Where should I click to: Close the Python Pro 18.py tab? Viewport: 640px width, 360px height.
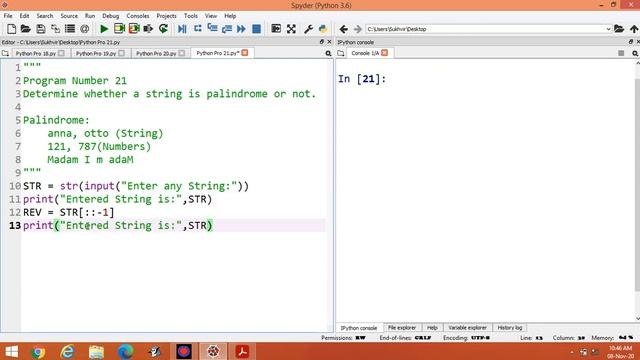pyautogui.click(x=61, y=53)
